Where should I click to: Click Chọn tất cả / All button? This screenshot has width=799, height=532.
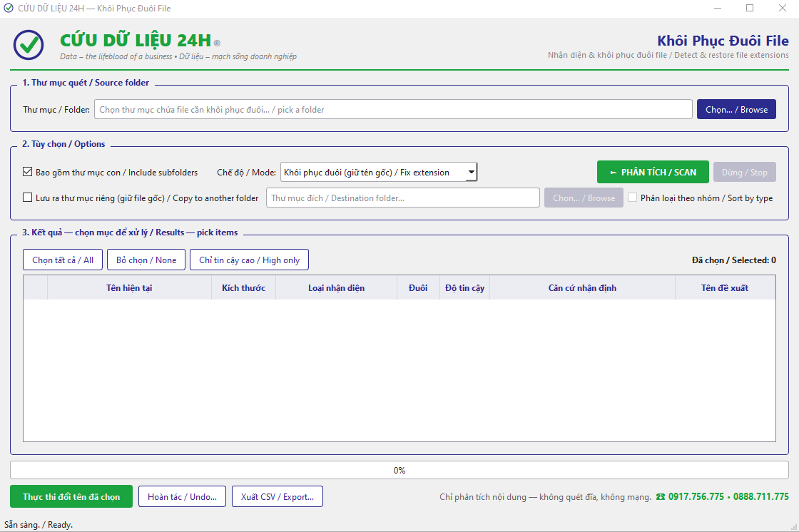coord(63,260)
